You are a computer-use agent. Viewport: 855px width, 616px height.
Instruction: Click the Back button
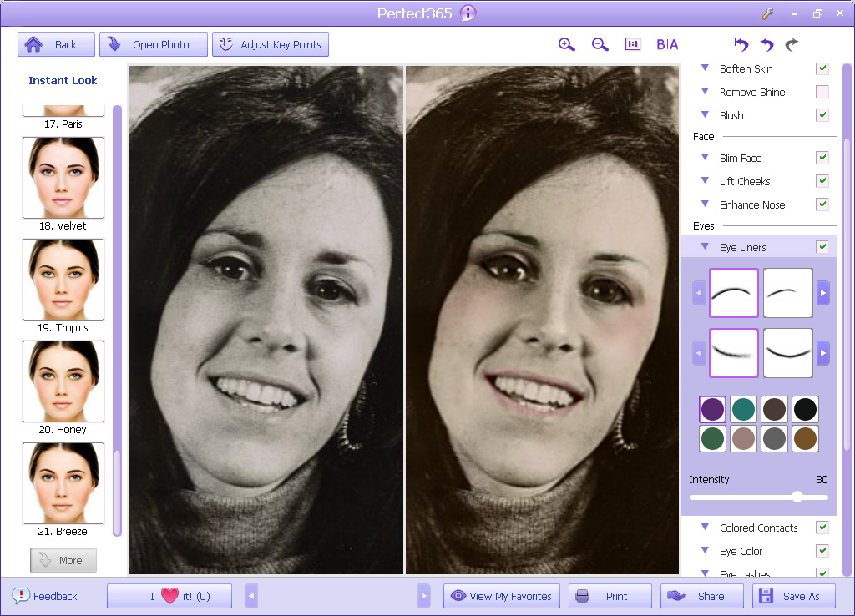[56, 44]
